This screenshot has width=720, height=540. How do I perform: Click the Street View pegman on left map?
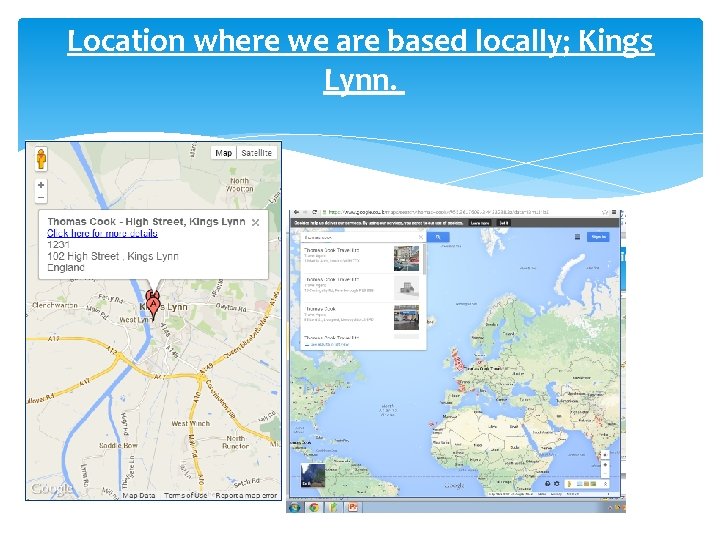coord(41,159)
